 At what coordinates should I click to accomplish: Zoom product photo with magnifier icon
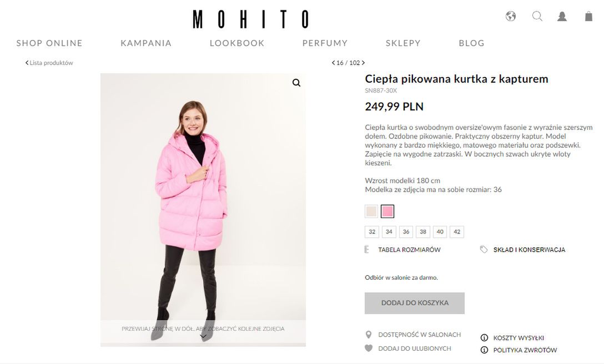click(296, 83)
